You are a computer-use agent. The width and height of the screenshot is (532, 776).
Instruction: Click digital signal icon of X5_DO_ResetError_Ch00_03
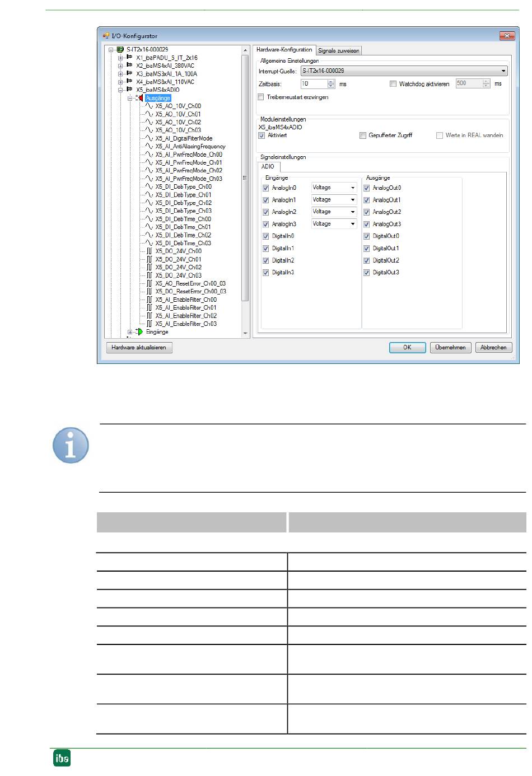(150, 292)
